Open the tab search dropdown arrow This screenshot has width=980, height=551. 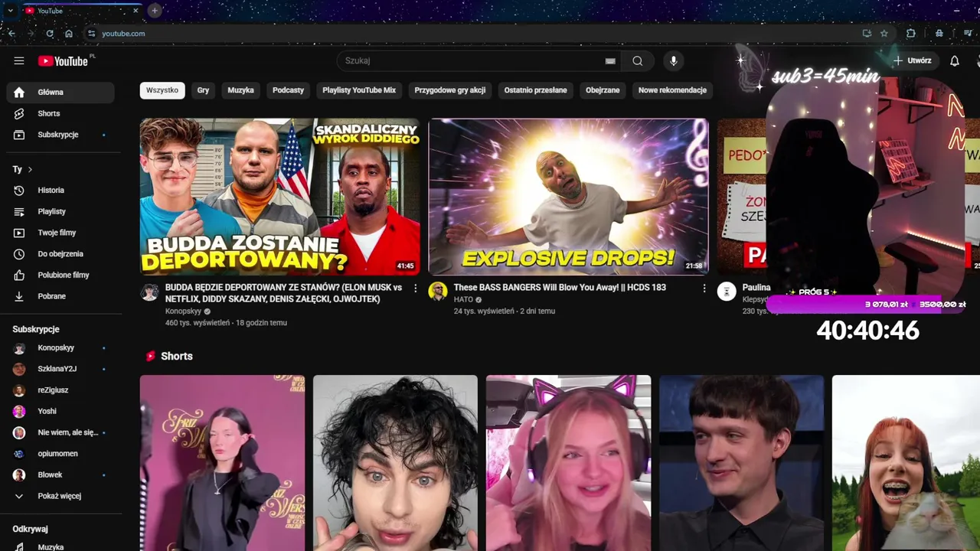click(11, 11)
